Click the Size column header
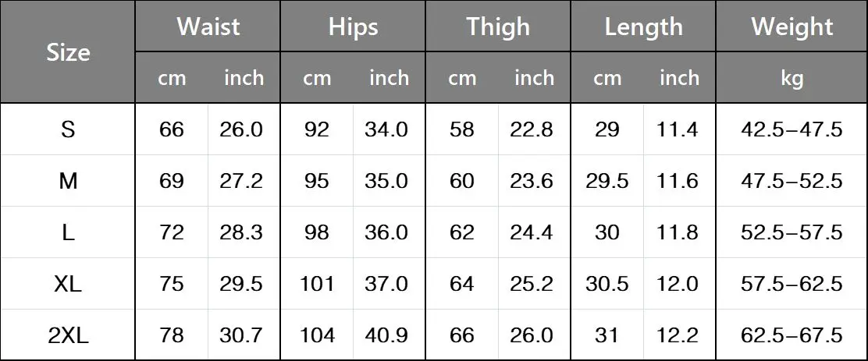 [68, 52]
